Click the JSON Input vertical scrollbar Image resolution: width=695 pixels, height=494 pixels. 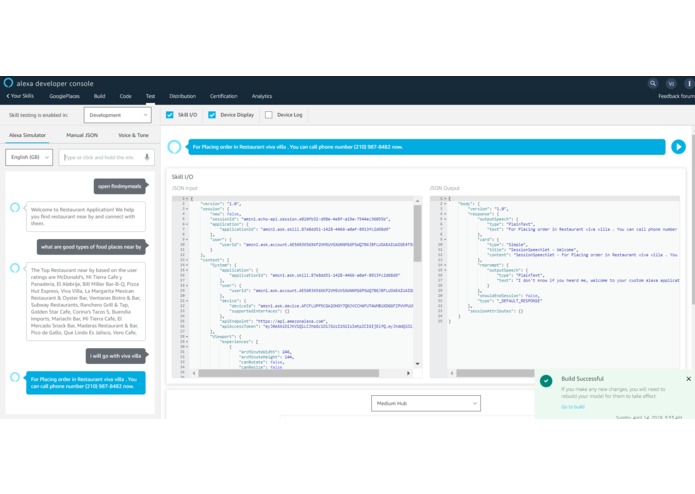coord(417,233)
